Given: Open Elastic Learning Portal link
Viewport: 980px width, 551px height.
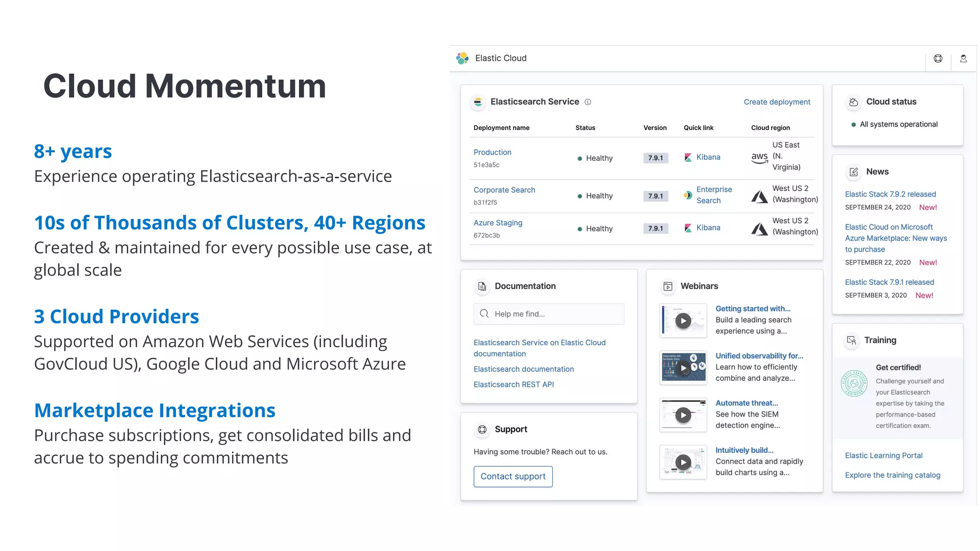Looking at the screenshot, I should 883,455.
